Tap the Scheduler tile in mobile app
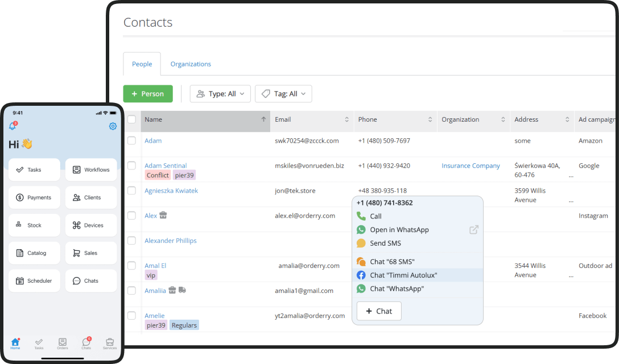The width and height of the screenshot is (619, 364). tap(34, 281)
